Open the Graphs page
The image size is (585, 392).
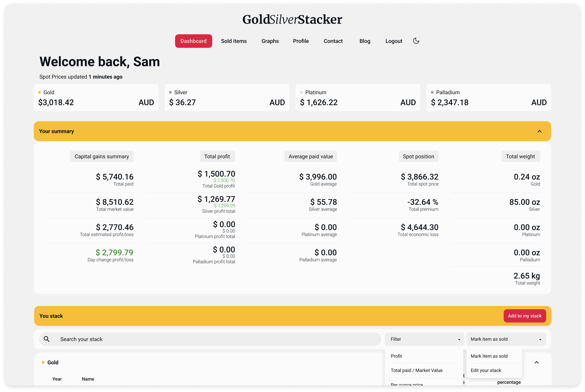[x=270, y=41]
